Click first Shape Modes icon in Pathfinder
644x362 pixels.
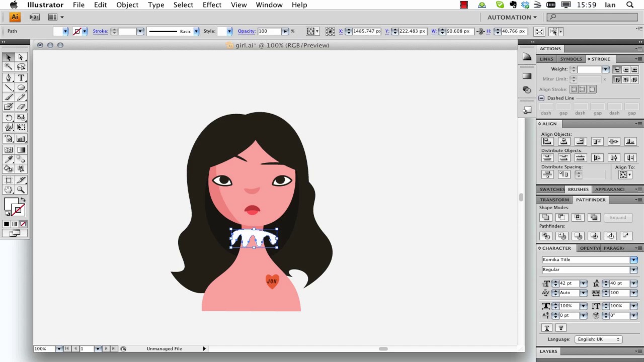click(x=545, y=218)
